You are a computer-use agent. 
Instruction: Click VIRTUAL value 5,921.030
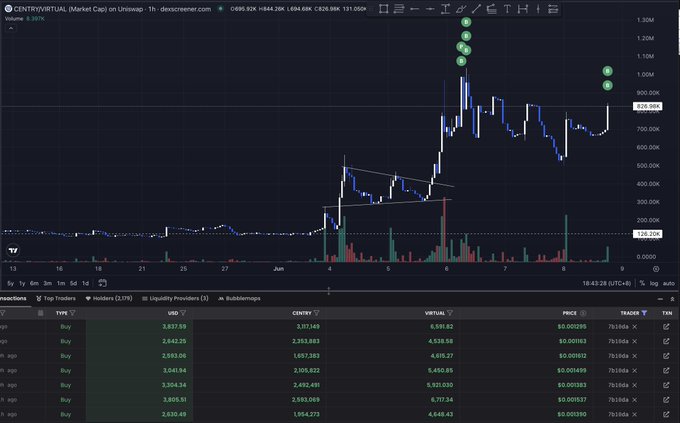tap(440, 385)
